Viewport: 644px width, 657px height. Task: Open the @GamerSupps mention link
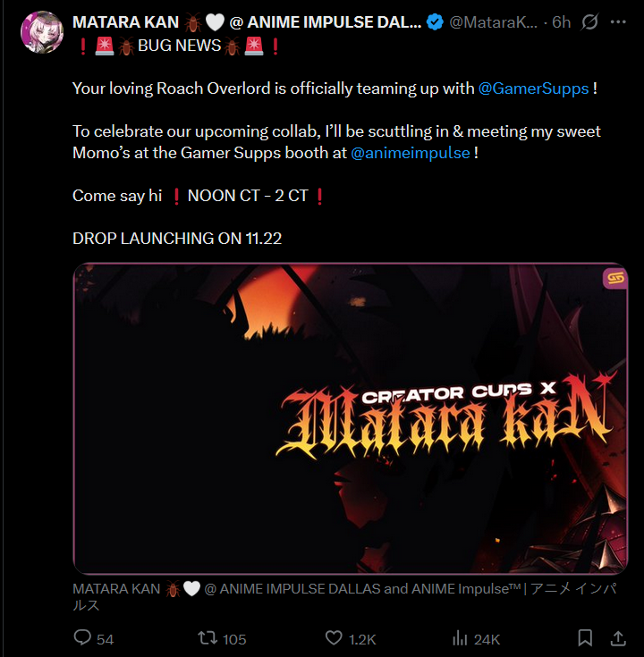(x=533, y=88)
